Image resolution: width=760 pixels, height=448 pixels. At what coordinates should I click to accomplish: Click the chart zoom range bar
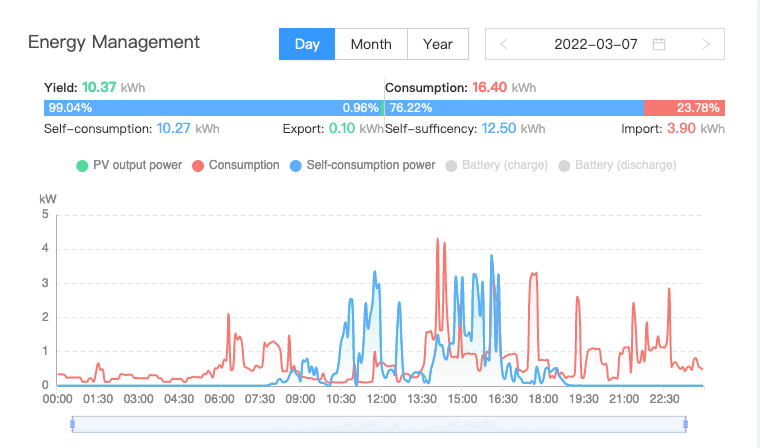[379, 425]
